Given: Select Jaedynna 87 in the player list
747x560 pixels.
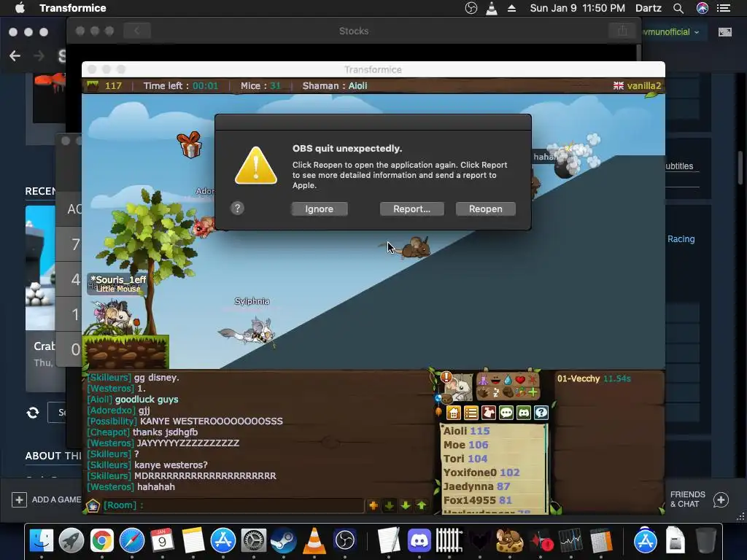Looking at the screenshot, I should (x=476, y=486).
